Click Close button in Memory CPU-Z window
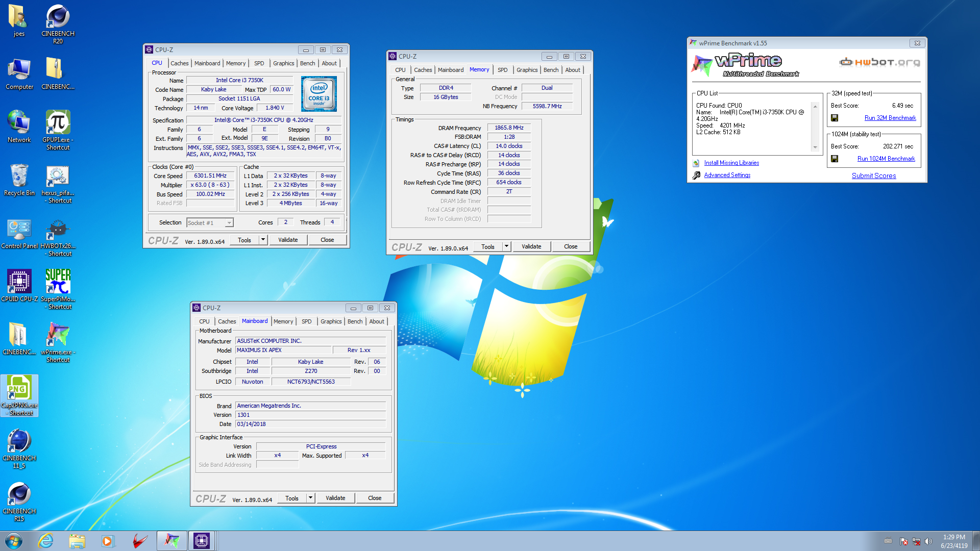The height and width of the screenshot is (551, 980). tap(571, 246)
